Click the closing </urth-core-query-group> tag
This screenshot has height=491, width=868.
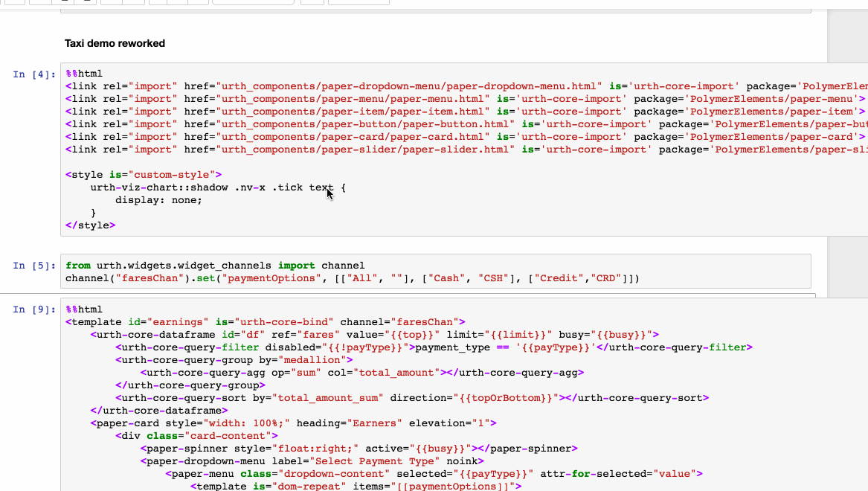point(190,385)
